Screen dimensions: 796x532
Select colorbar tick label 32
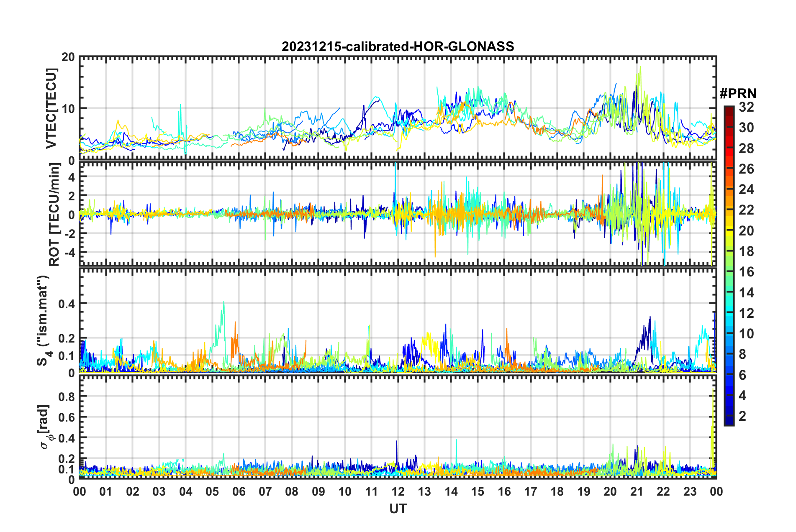pos(746,107)
